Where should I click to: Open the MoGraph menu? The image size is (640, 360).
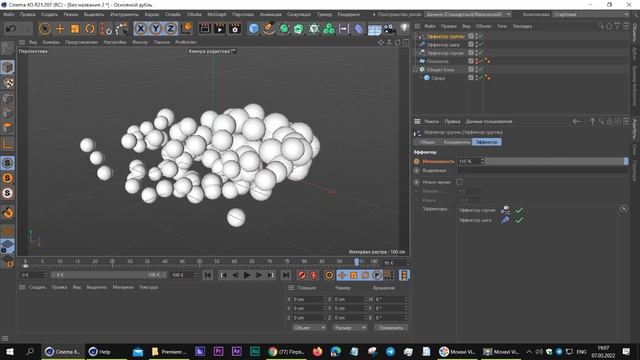click(x=217, y=14)
